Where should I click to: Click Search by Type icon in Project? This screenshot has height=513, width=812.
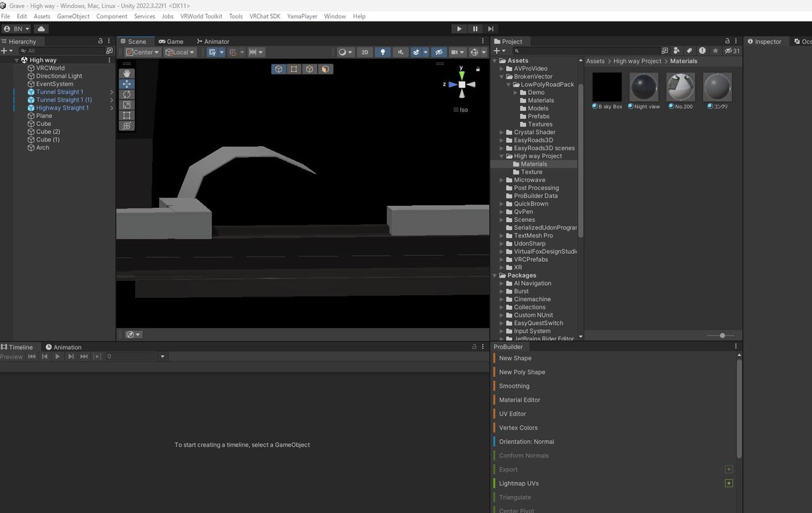click(x=677, y=51)
